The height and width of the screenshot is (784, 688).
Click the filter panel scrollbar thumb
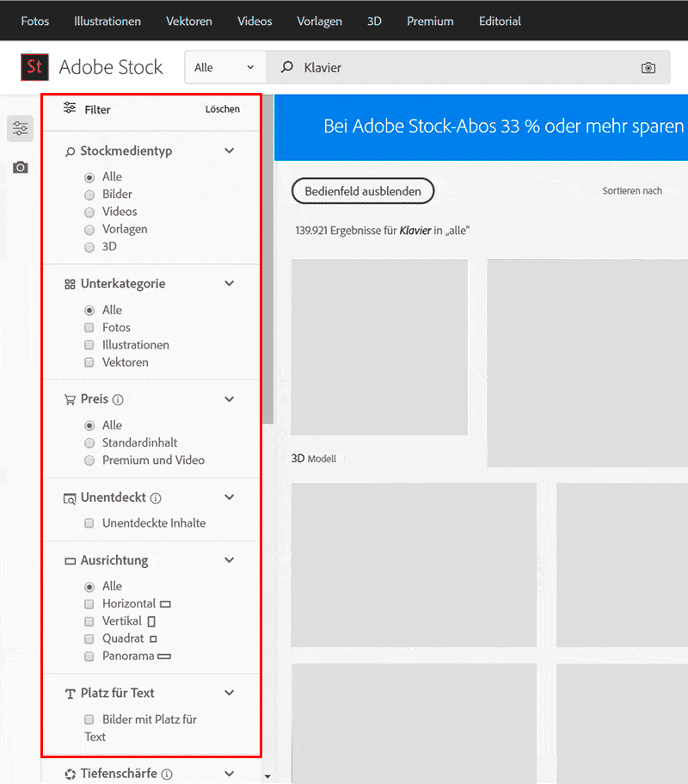tap(268, 259)
